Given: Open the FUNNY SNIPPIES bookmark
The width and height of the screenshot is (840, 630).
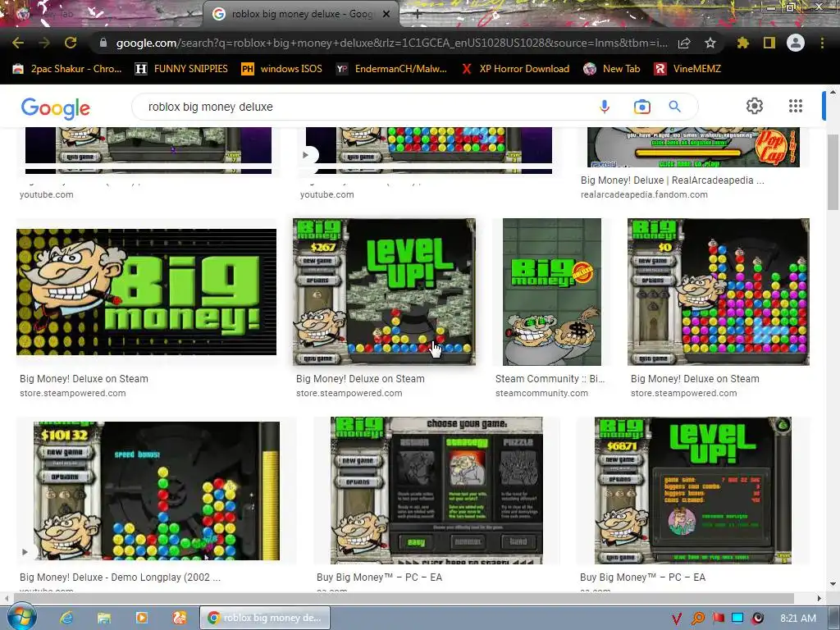Looking at the screenshot, I should pos(181,69).
